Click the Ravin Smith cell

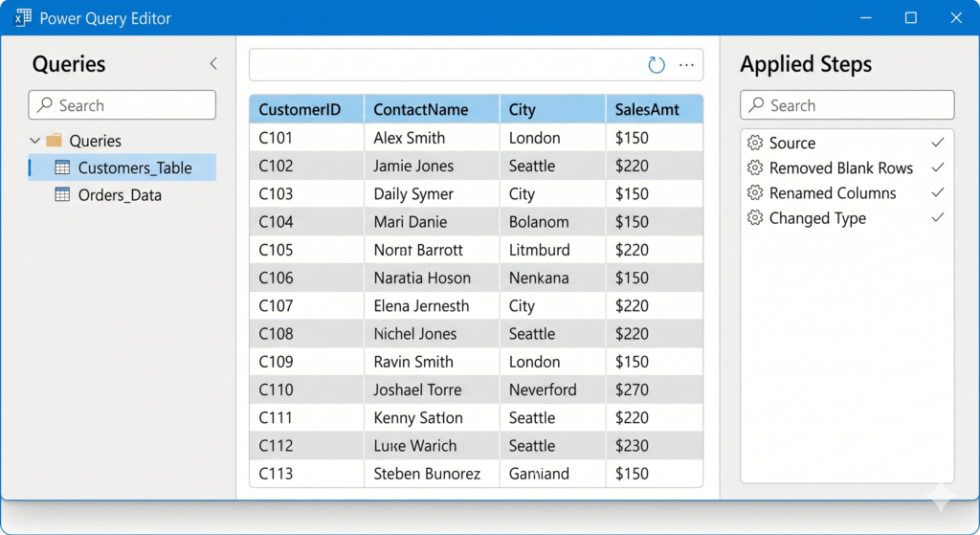coord(432,362)
